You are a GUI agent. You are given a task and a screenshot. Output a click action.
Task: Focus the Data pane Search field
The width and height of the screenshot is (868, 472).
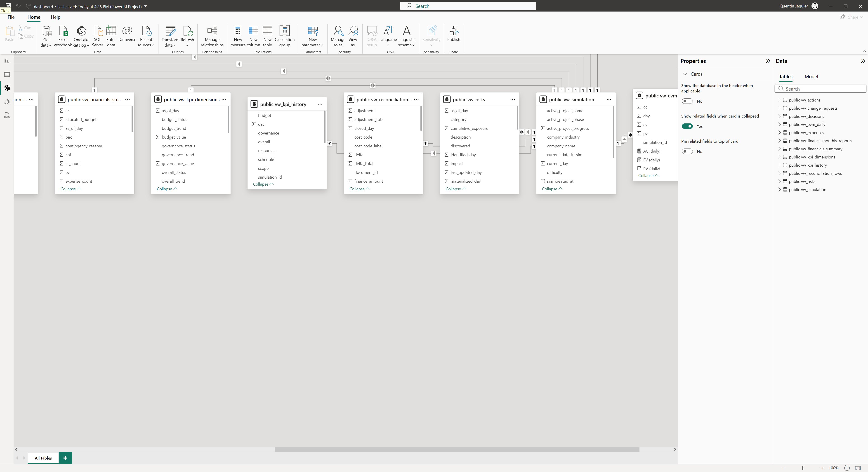821,89
